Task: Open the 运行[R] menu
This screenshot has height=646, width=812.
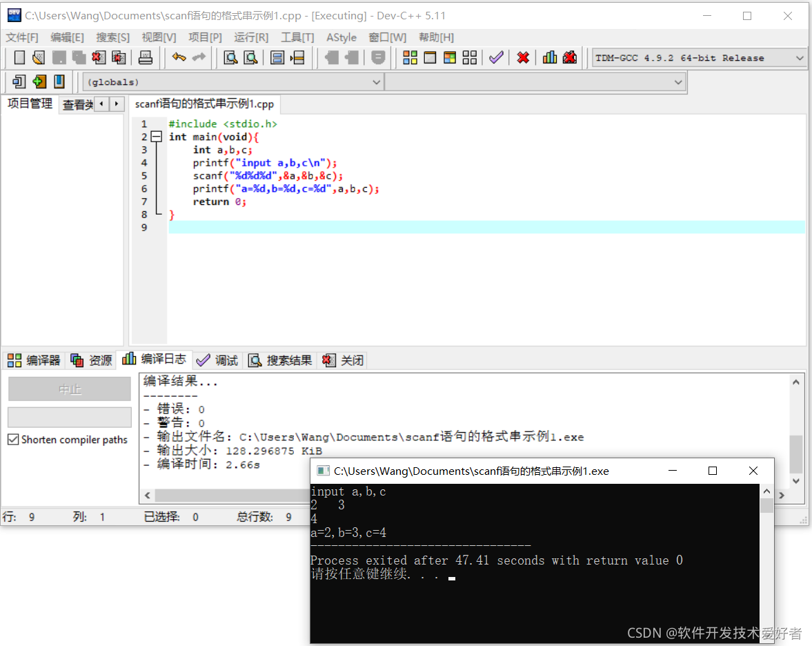Action: point(251,37)
